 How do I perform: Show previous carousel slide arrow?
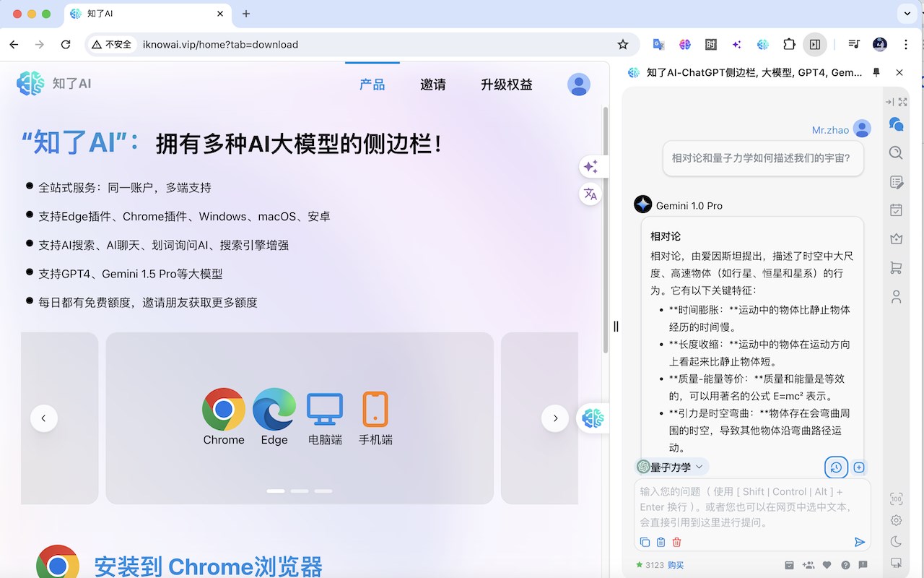coord(44,418)
